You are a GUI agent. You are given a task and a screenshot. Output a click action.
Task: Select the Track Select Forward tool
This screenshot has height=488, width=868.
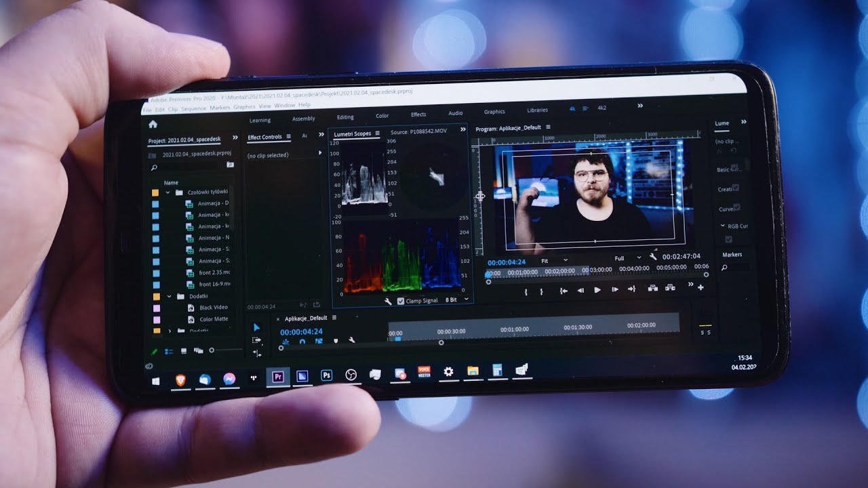tap(256, 340)
